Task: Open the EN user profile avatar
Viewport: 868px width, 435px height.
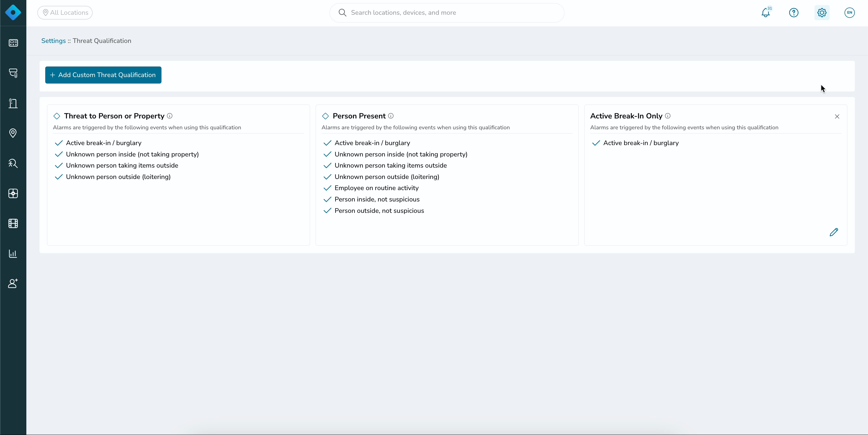Action: (x=849, y=13)
